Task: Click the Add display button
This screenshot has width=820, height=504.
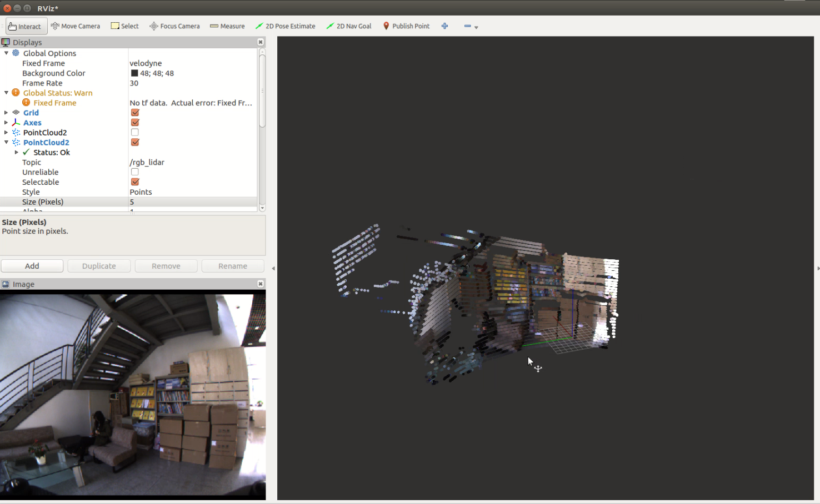Action: [x=32, y=266]
